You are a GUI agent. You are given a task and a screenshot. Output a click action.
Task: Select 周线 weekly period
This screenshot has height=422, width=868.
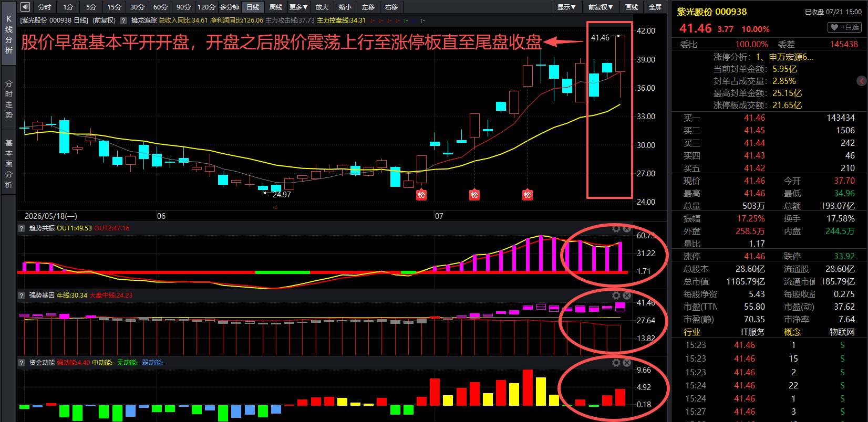[276, 7]
